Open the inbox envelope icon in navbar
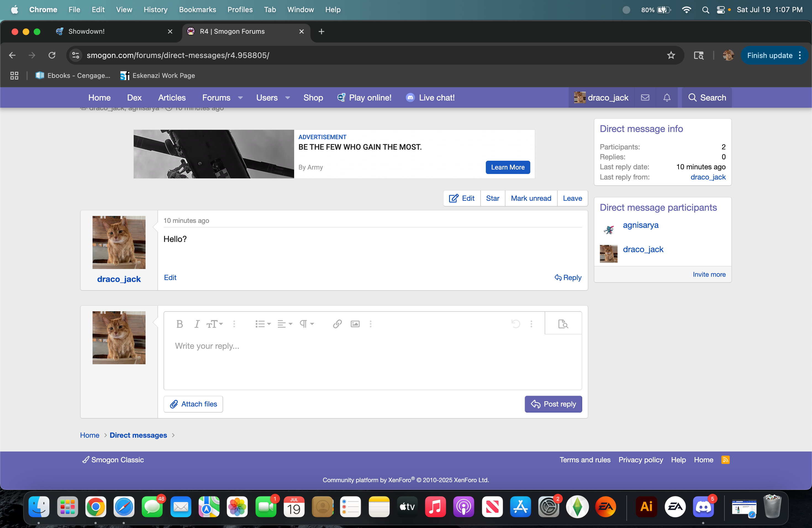Screen dimensions: 812x528 pyautogui.click(x=645, y=97)
